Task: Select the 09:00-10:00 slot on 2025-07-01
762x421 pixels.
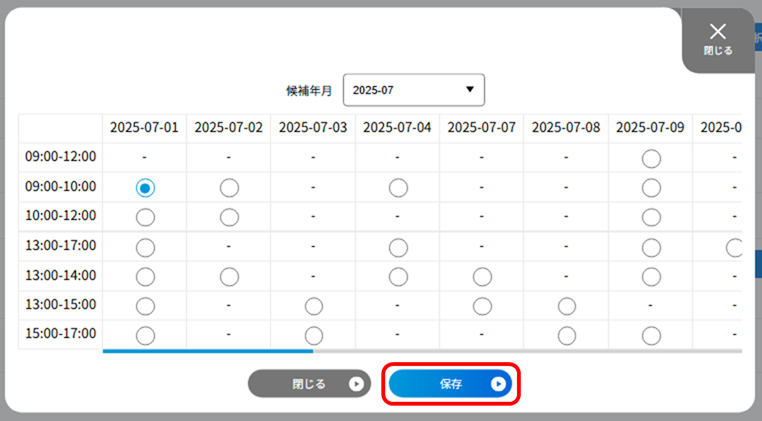Action: [x=145, y=188]
